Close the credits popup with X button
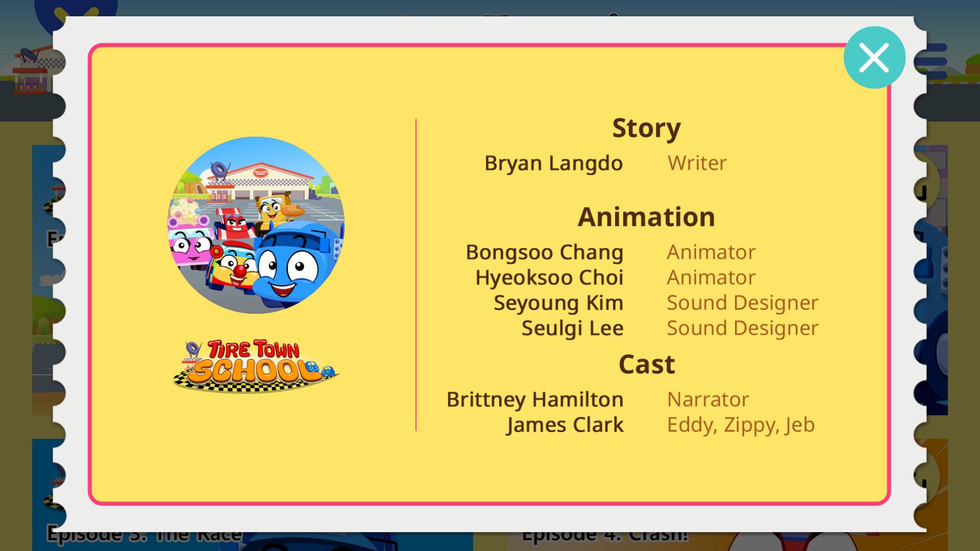The image size is (980, 551). coord(874,57)
